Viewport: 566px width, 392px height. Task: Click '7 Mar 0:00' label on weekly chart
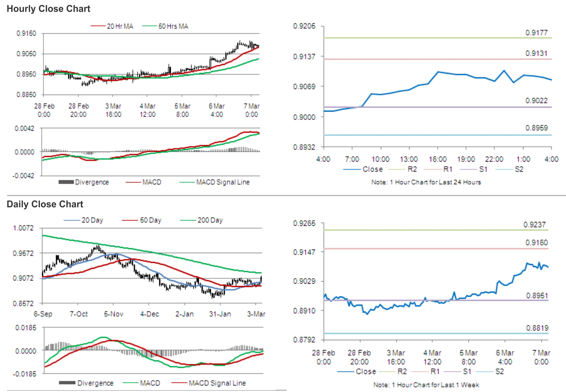point(541,357)
